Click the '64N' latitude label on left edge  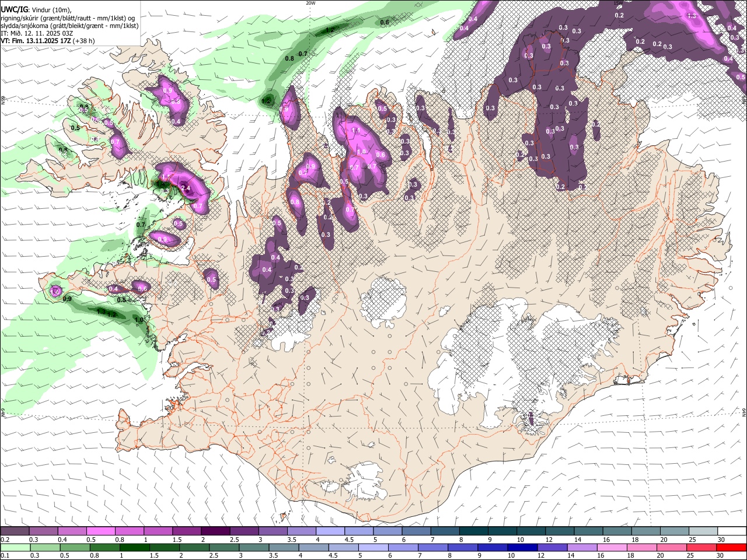click(x=2, y=412)
